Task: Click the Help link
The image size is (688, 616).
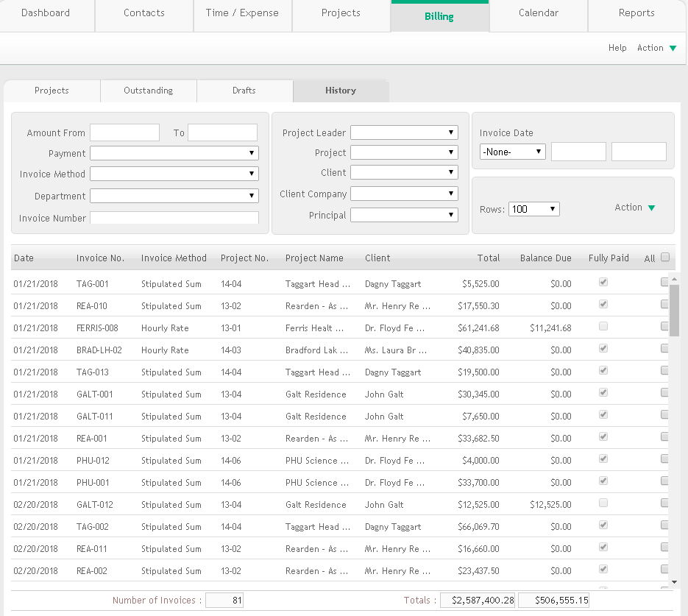Action: pos(617,48)
